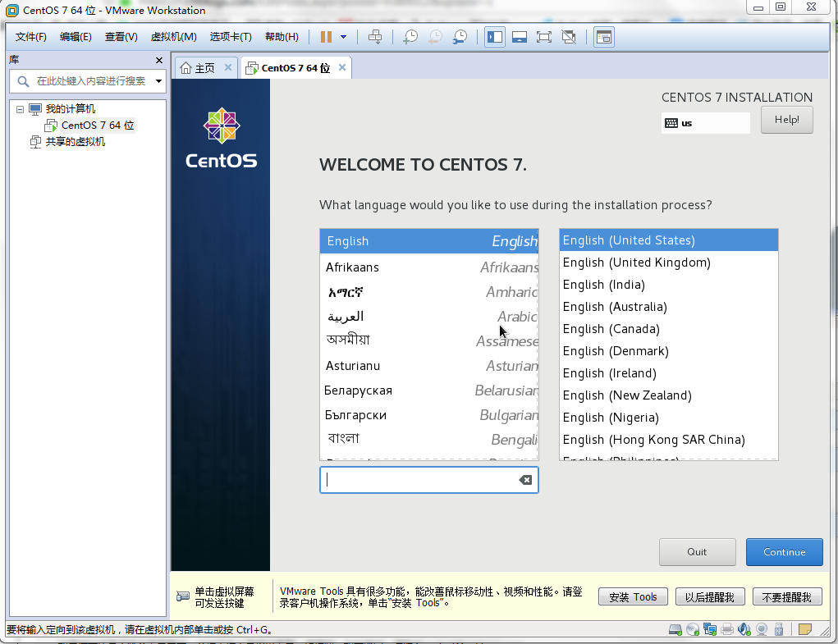Click the 以后提醒我 button

coord(710,596)
